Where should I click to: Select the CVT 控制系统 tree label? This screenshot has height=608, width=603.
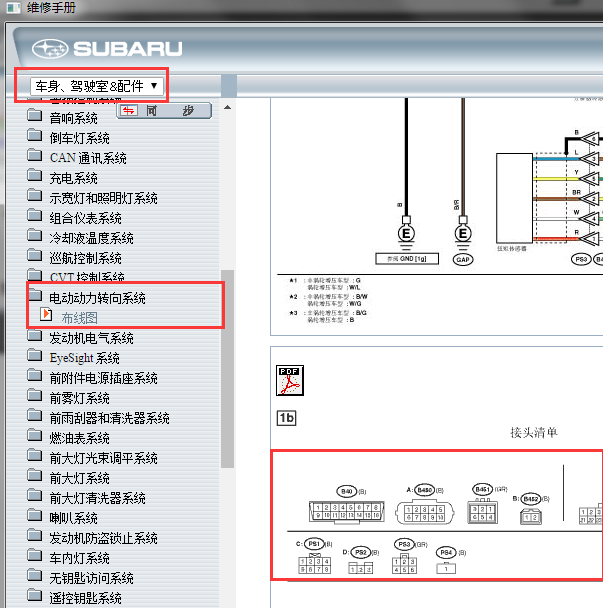(x=87, y=277)
